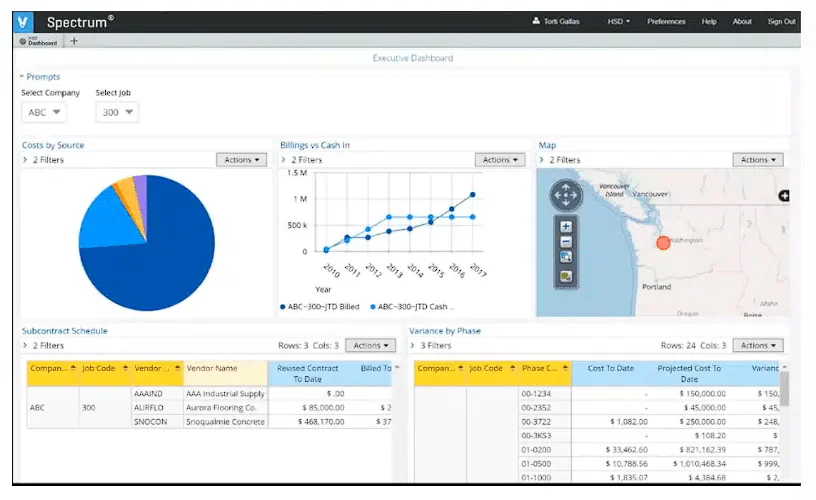Select the map magnifier zoom tool

point(566,257)
